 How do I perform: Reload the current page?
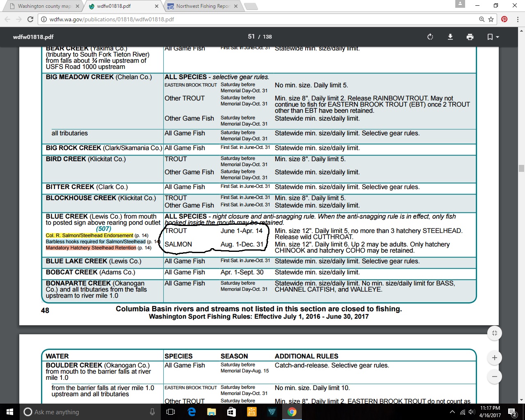tap(30, 19)
